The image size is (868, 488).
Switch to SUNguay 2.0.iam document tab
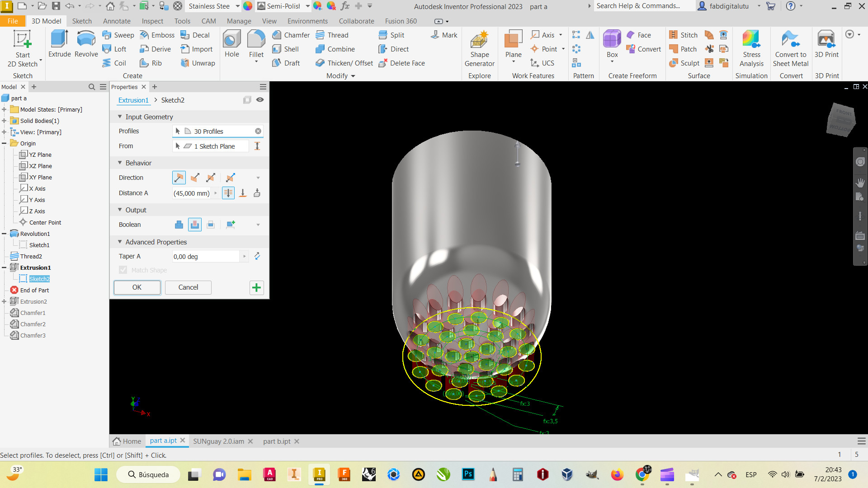218,441
